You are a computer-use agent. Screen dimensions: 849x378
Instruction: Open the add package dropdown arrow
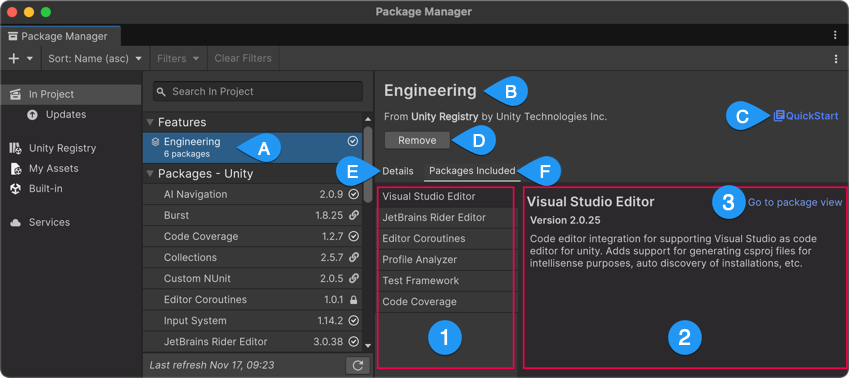(30, 58)
